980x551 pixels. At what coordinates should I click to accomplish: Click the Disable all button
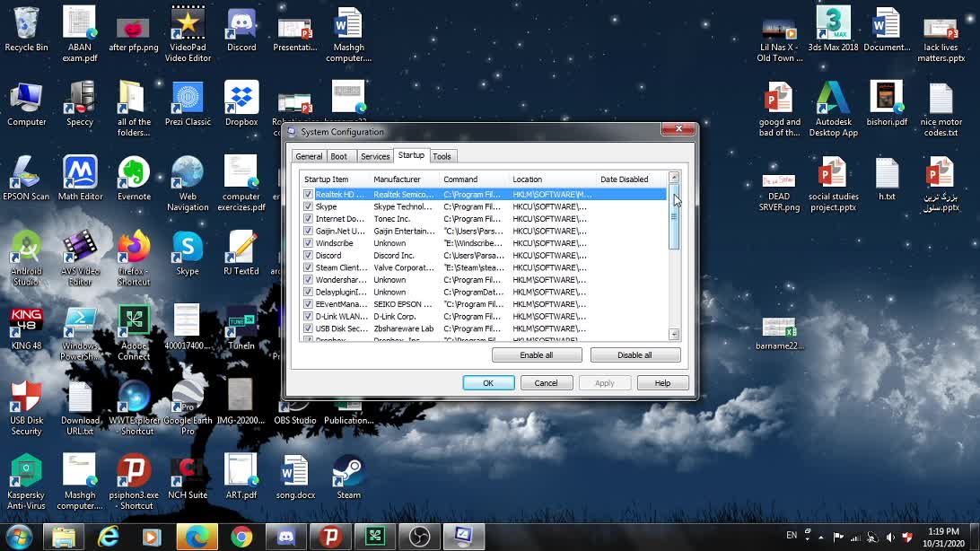(x=634, y=355)
